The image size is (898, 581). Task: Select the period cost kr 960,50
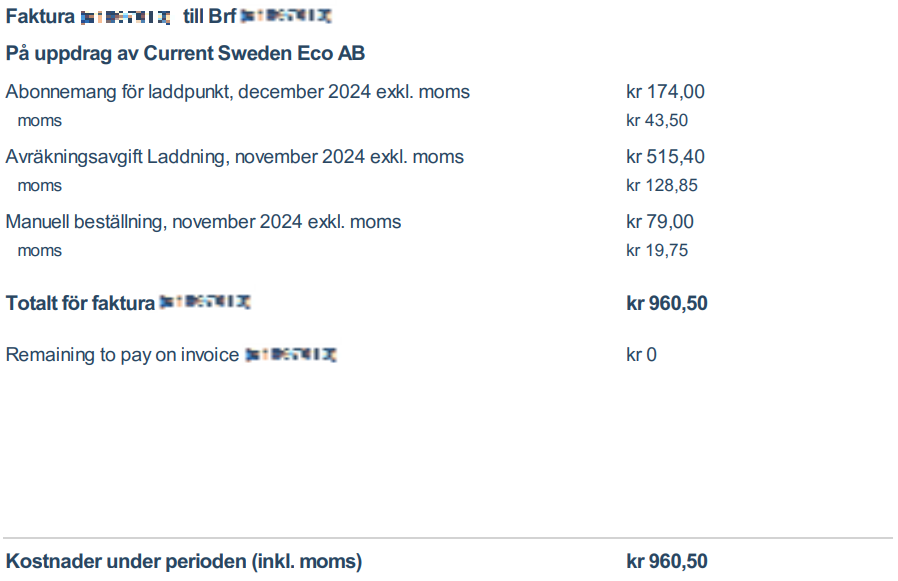point(667,561)
